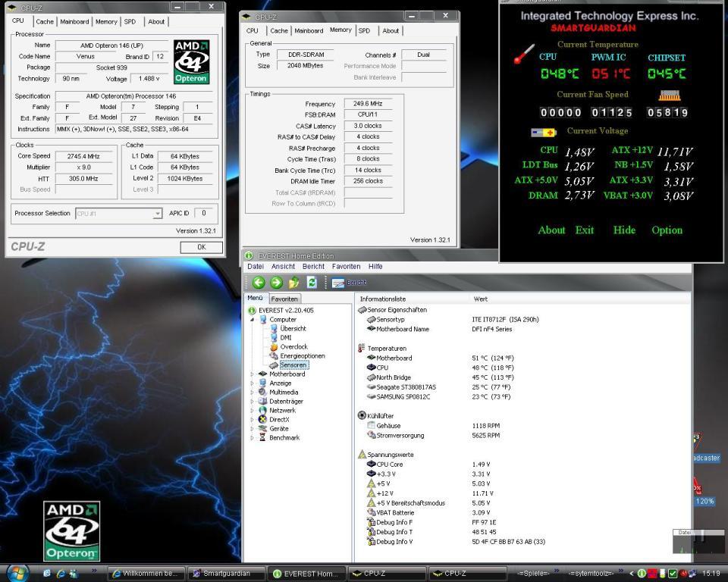Click About in SmartGuardian

click(x=551, y=230)
